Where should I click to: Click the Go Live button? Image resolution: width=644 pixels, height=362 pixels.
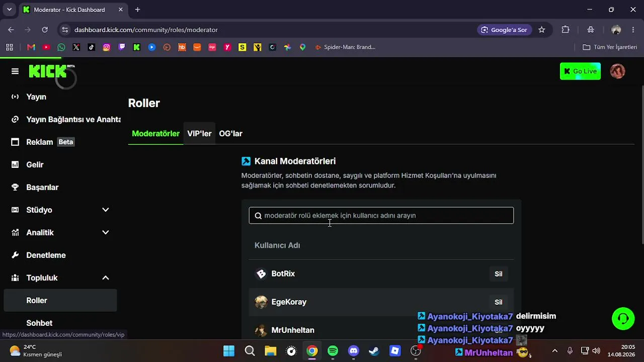tap(580, 71)
